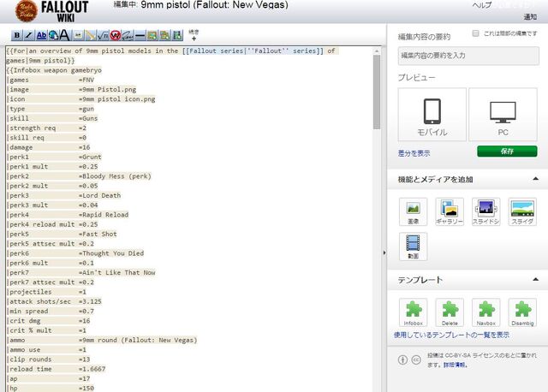The width and height of the screenshot is (548, 392).
Task: Click the green 保存 save button
Action: coord(507,151)
